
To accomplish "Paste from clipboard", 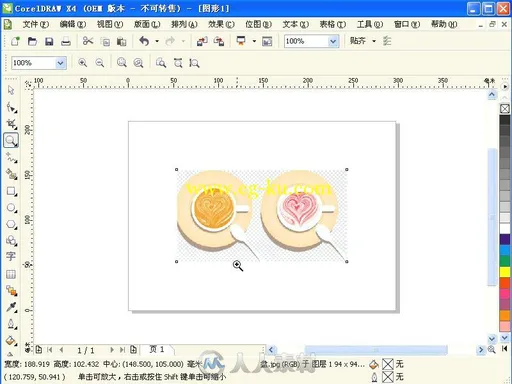I will point(122,42).
